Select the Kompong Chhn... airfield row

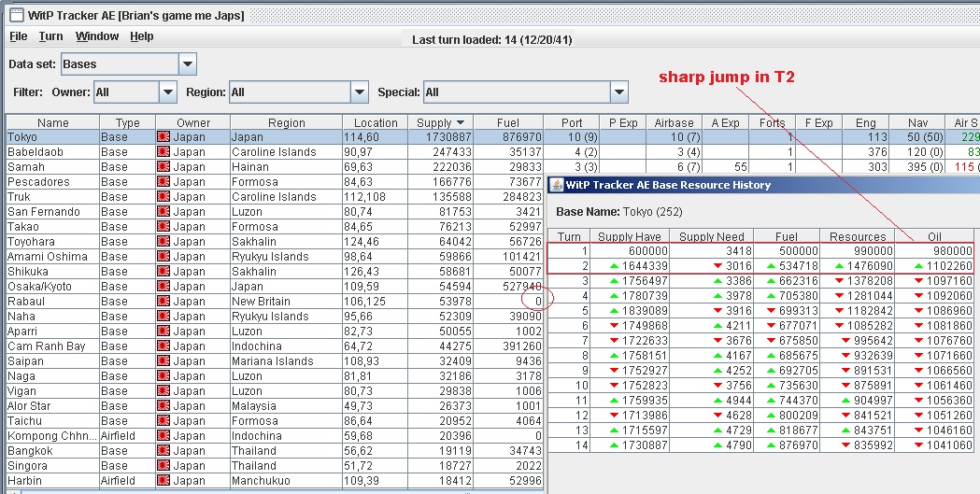(275, 436)
